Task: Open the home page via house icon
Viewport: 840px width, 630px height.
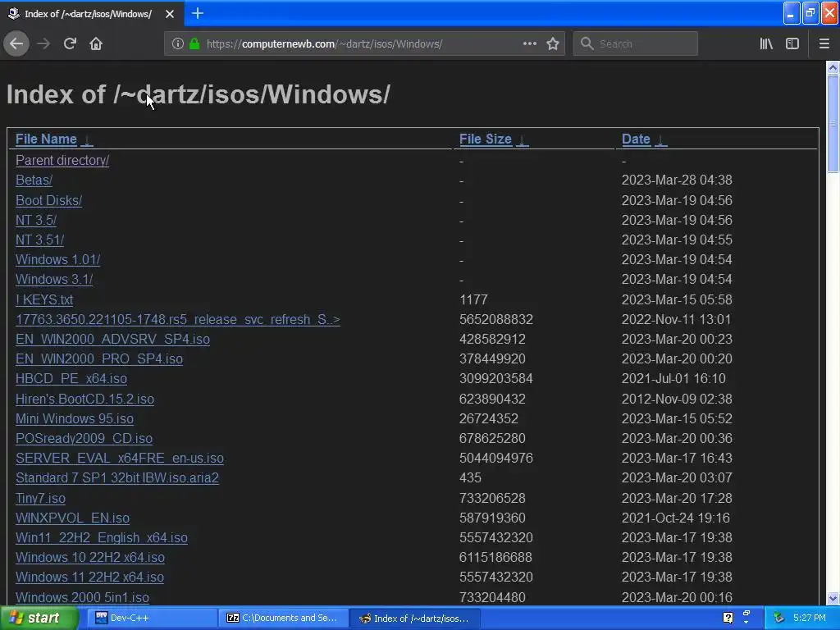Action: [x=96, y=44]
